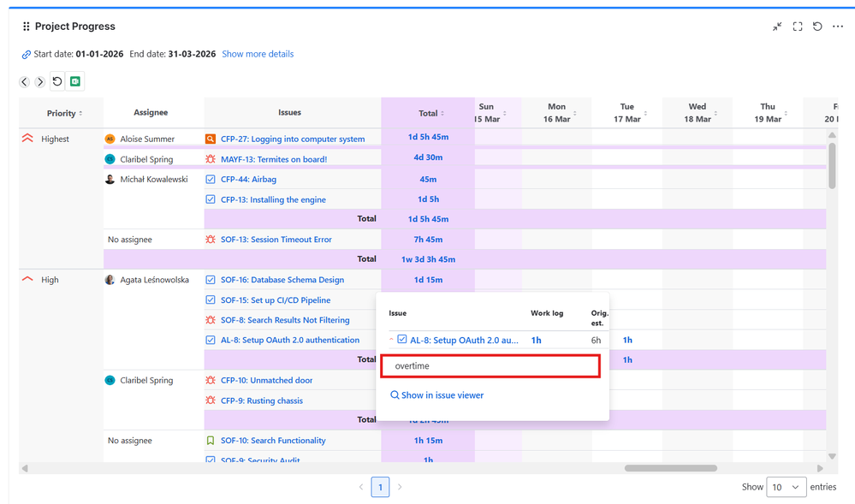Image resolution: width=855 pixels, height=504 pixels.
Task: Click the Highest priority double-chevron icon
Action: click(x=26, y=138)
